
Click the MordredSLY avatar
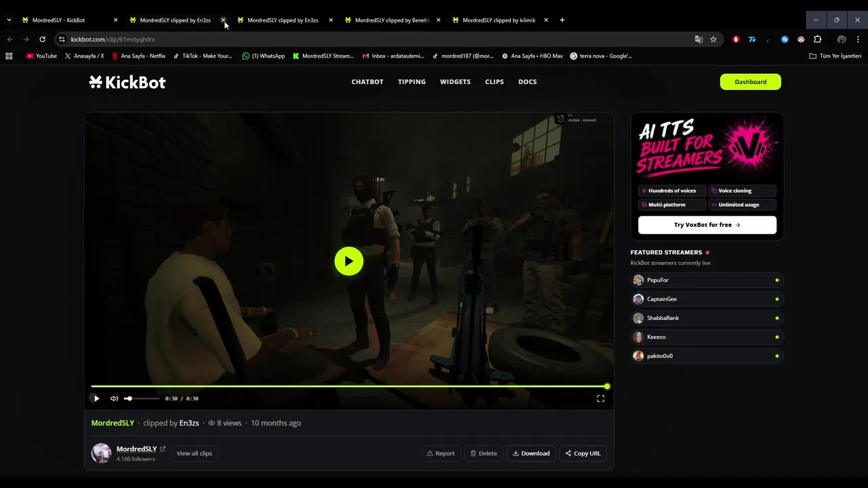[101, 453]
